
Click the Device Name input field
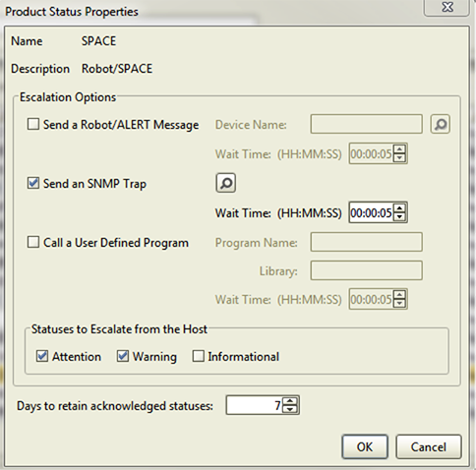pyautogui.click(x=366, y=124)
